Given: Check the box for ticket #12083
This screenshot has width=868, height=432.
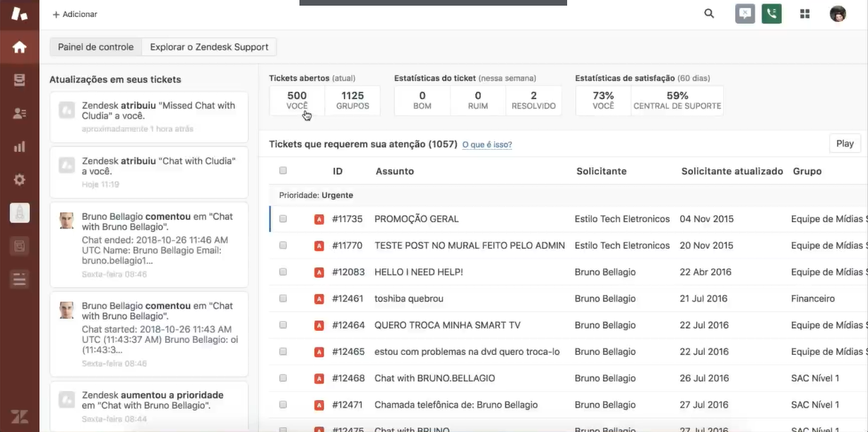Looking at the screenshot, I should pos(283,272).
